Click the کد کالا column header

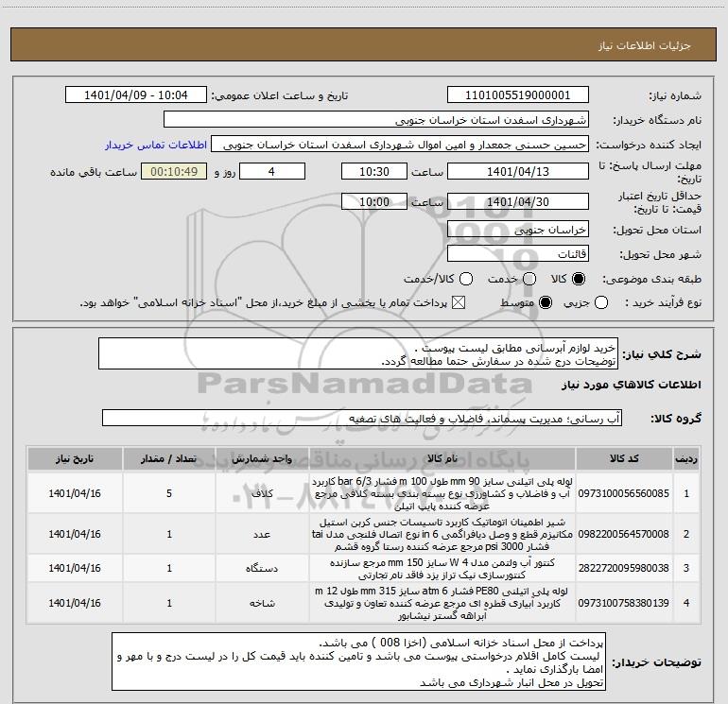pyautogui.click(x=624, y=459)
